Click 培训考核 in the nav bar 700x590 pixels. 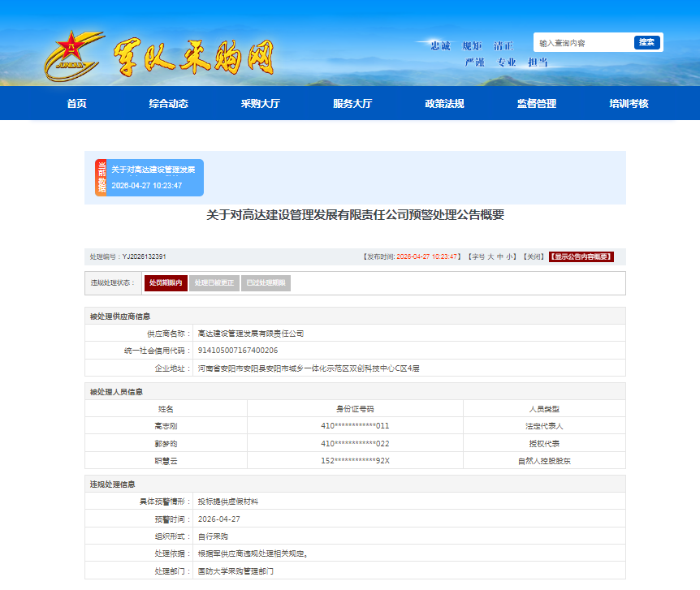coord(629,104)
